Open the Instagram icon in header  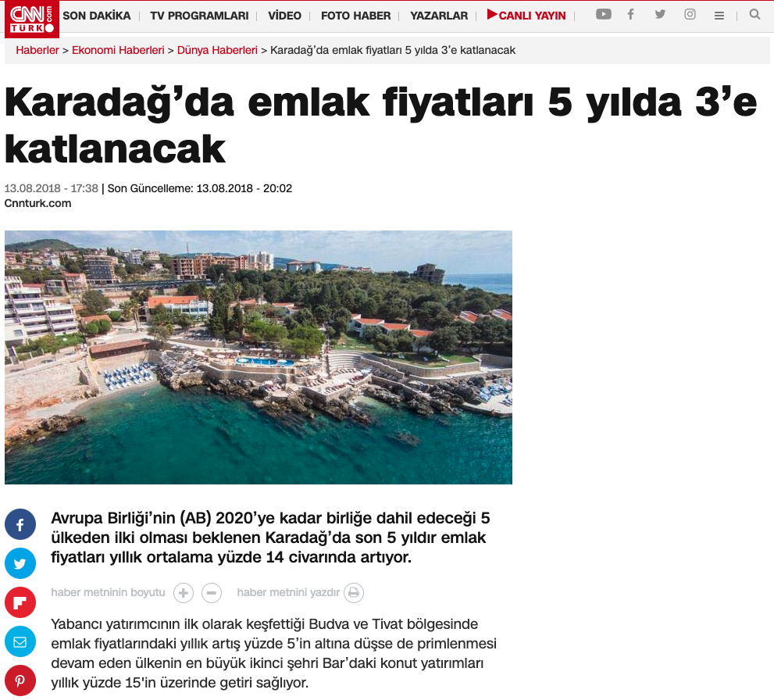pyautogui.click(x=690, y=14)
